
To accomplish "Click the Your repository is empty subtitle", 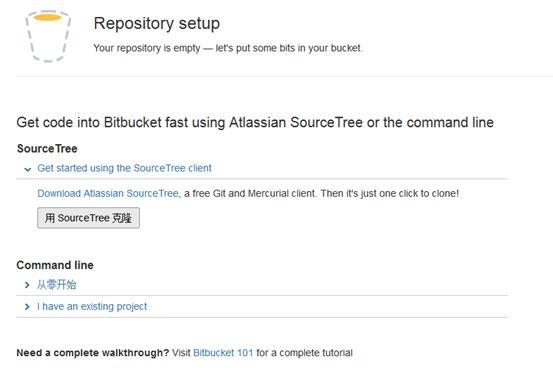I will click(x=228, y=48).
